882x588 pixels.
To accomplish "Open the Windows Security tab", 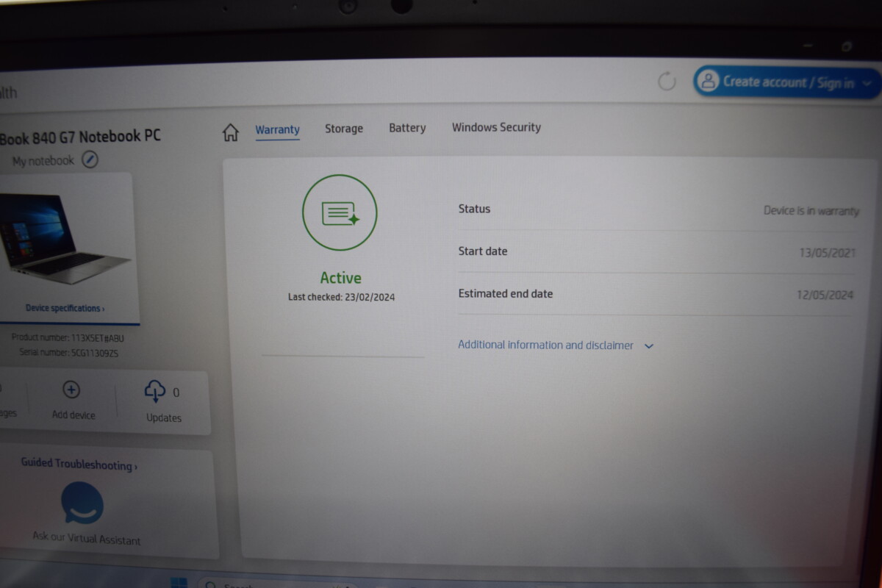I will pos(496,127).
